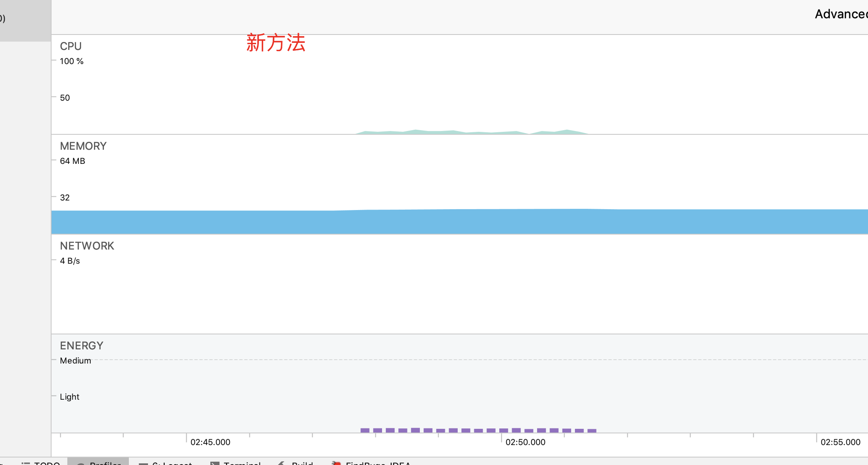
Task: Click the blue memory usage area
Action: click(459, 222)
